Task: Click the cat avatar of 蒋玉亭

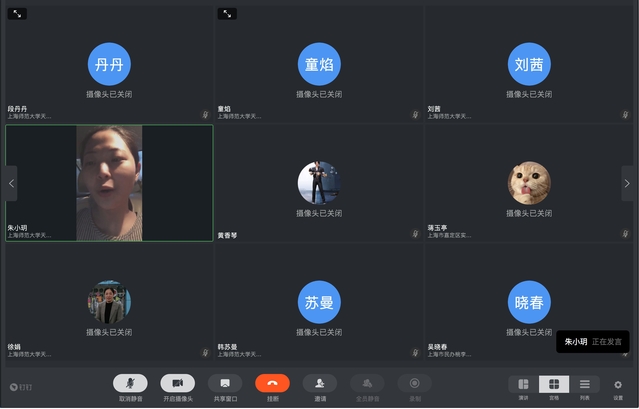Action: pyautogui.click(x=529, y=182)
